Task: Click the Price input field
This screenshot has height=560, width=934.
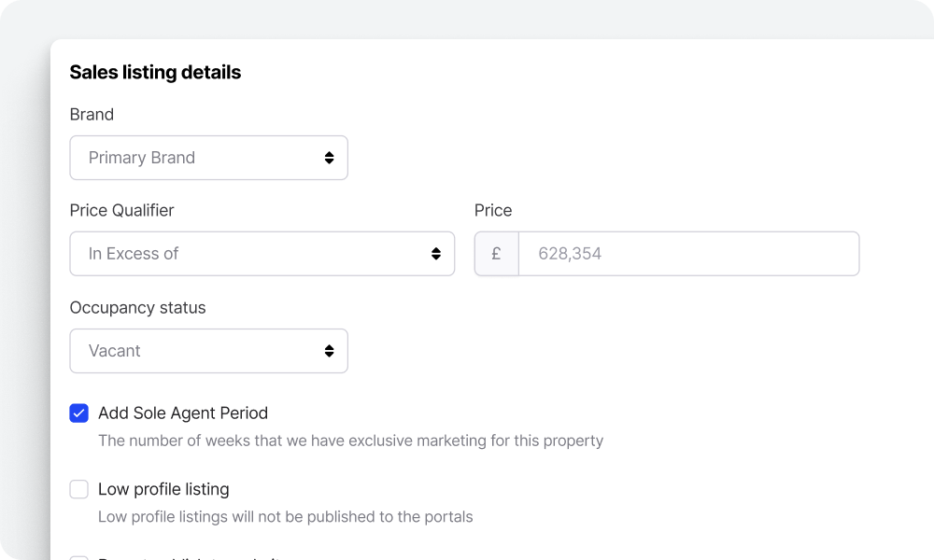Action: [688, 254]
